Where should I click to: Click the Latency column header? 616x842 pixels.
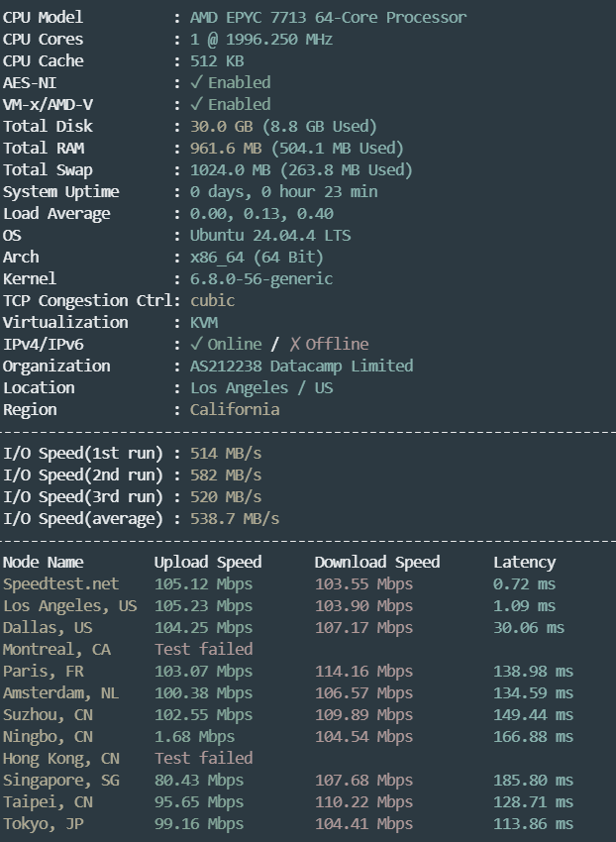point(524,563)
